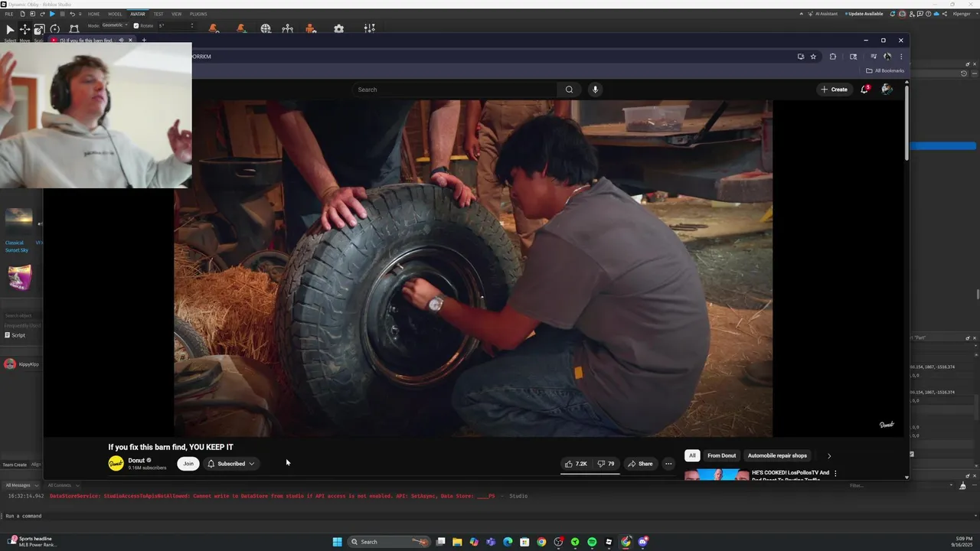Dislike the video (79)

click(606, 464)
